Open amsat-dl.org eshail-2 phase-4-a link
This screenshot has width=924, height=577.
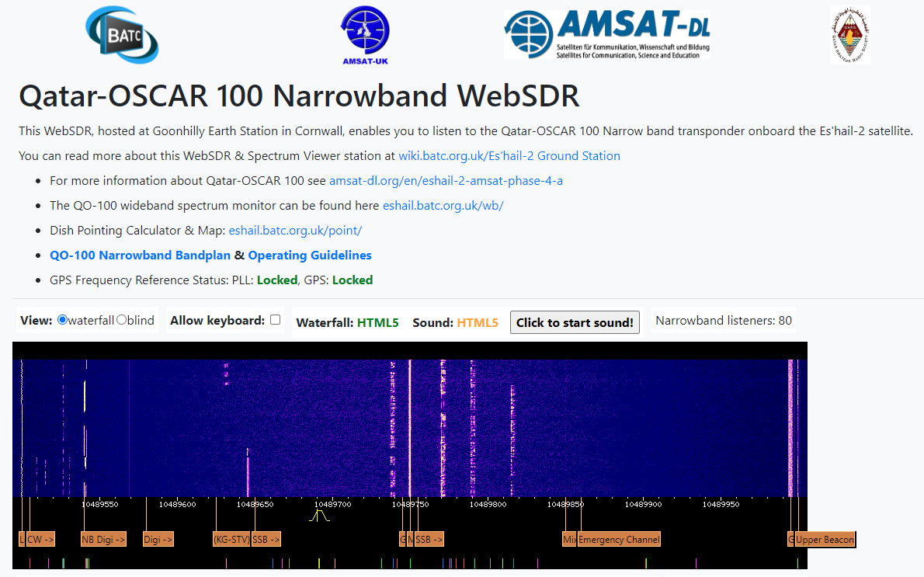point(446,180)
